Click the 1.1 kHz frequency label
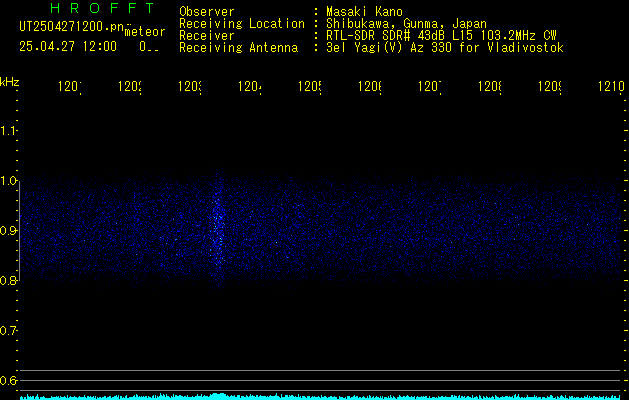Screen dimensions: 629x400 tap(8, 131)
